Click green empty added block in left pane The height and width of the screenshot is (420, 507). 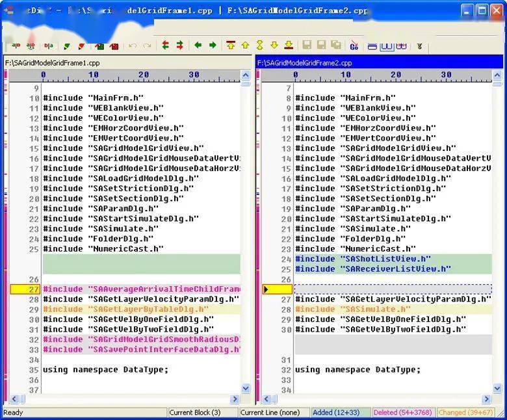point(142,264)
